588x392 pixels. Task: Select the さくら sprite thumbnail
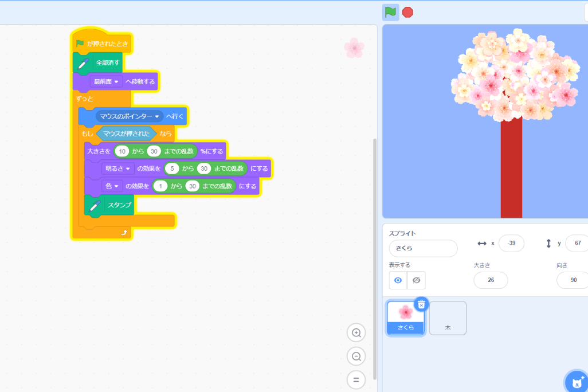[x=405, y=316]
